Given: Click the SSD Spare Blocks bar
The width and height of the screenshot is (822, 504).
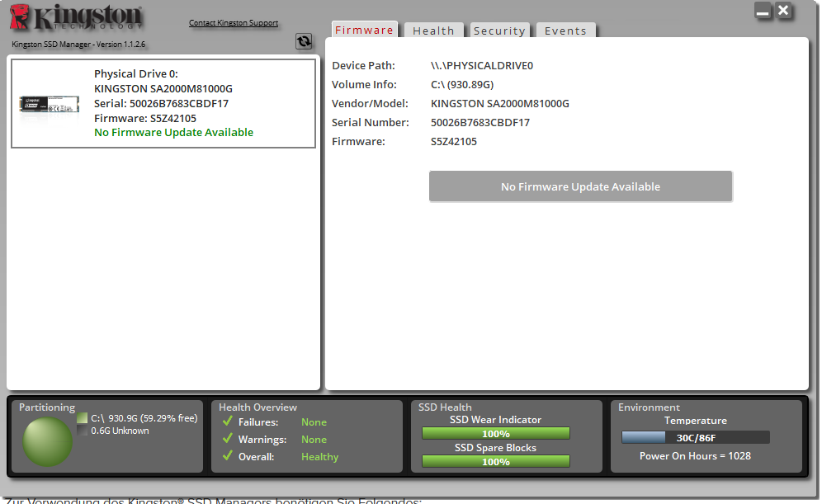Looking at the screenshot, I should [x=496, y=461].
